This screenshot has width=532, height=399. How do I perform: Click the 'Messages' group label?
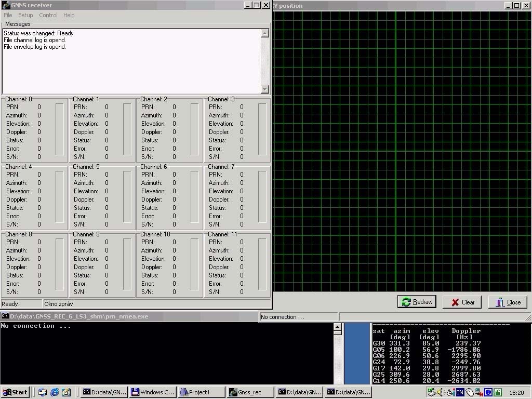pyautogui.click(x=18, y=24)
